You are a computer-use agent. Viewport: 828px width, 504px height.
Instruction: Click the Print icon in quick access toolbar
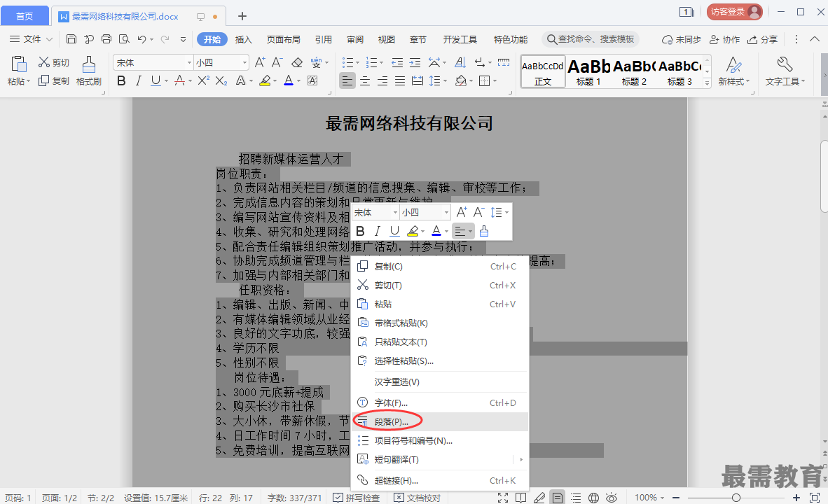pyautogui.click(x=106, y=39)
